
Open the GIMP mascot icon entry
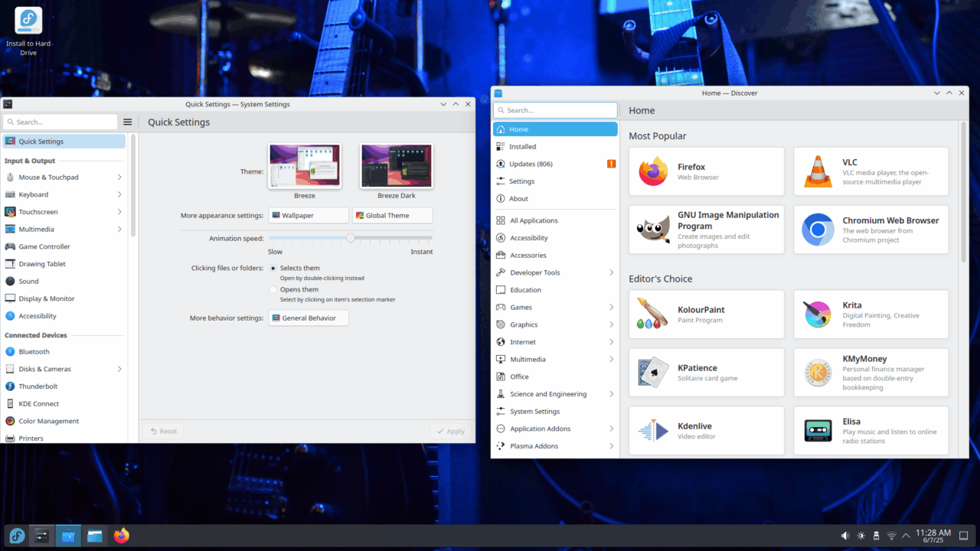click(653, 230)
